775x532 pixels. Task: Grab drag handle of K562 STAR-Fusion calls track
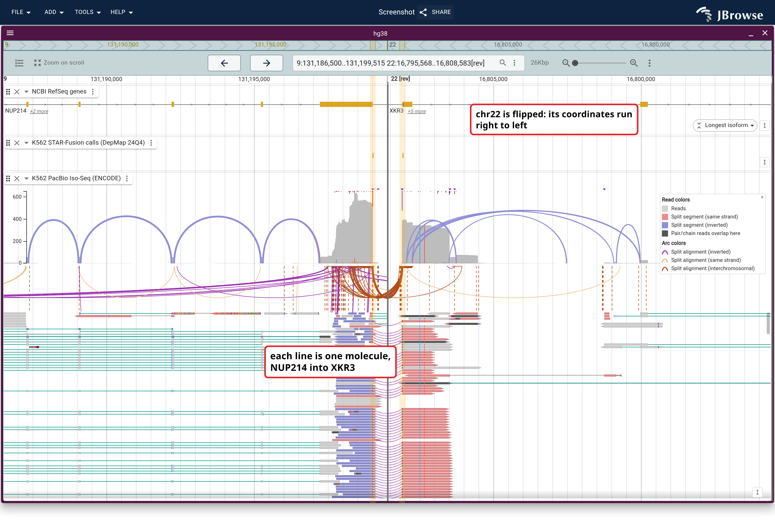click(8, 143)
